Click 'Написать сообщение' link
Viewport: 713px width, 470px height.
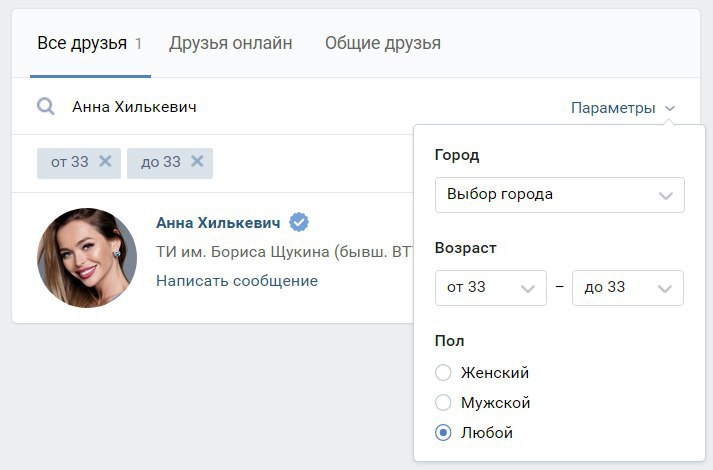237,281
